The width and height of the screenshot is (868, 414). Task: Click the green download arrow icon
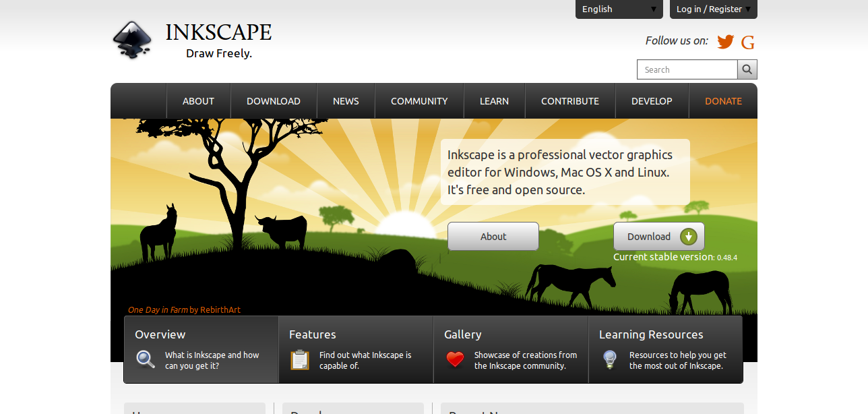click(688, 237)
